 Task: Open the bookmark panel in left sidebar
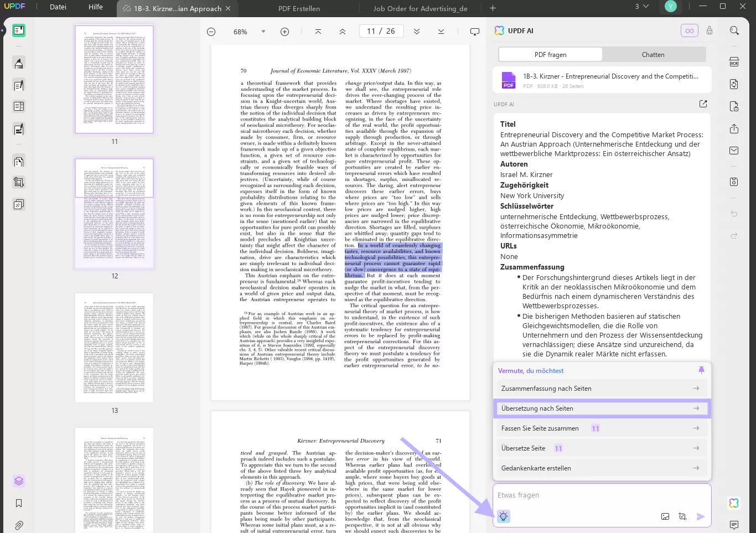coord(19,503)
